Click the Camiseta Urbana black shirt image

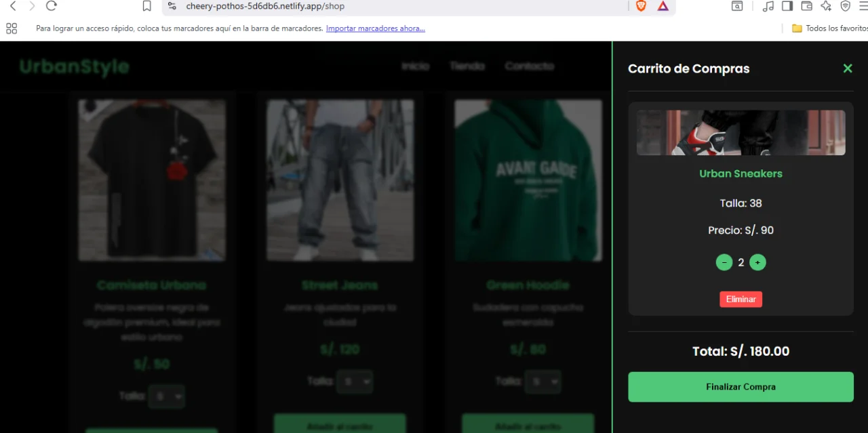(x=152, y=180)
